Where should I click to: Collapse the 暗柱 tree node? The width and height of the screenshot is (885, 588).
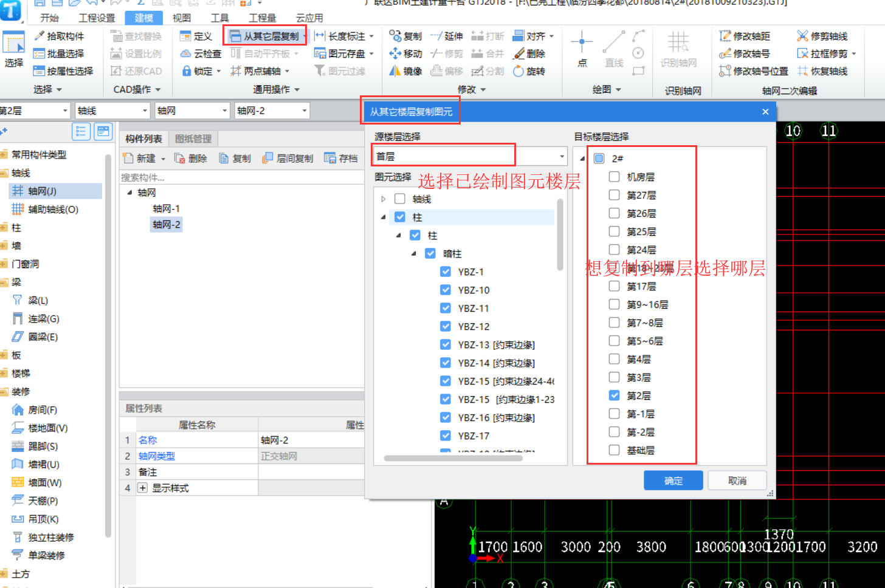(414, 253)
